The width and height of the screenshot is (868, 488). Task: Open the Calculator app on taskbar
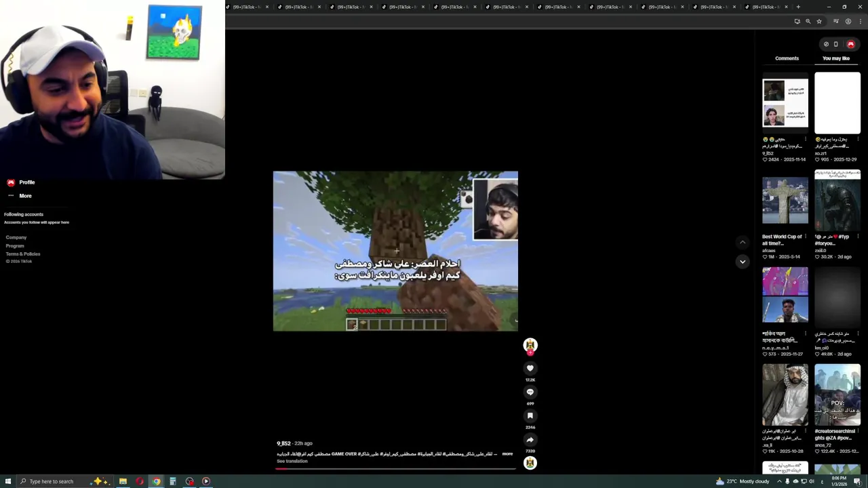173,481
